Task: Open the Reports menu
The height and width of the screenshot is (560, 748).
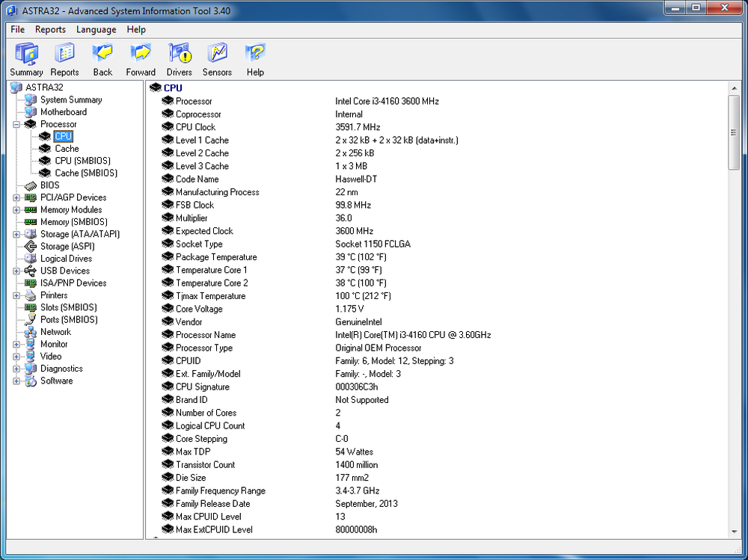Action: [50, 30]
